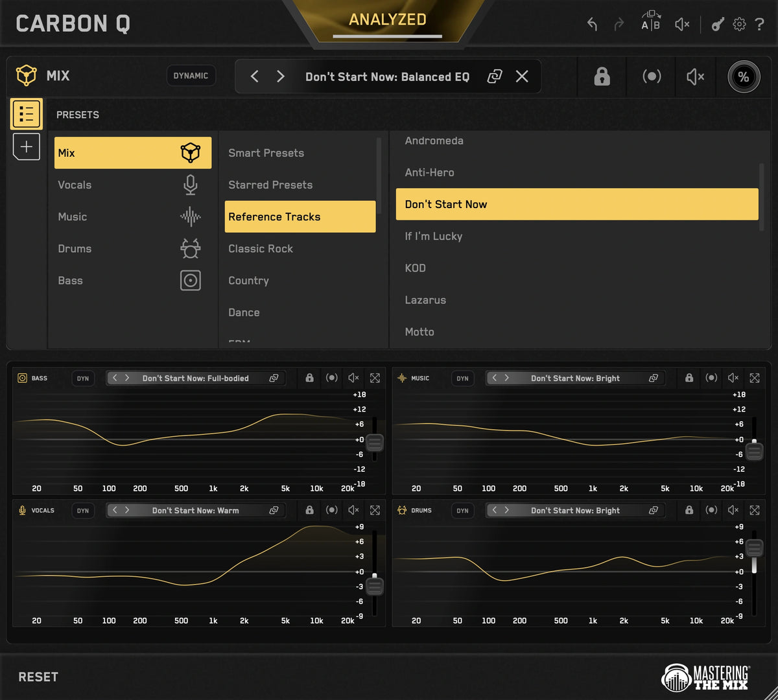Choose the Lazarus reference track
The height and width of the screenshot is (700, 778).
[576, 300]
